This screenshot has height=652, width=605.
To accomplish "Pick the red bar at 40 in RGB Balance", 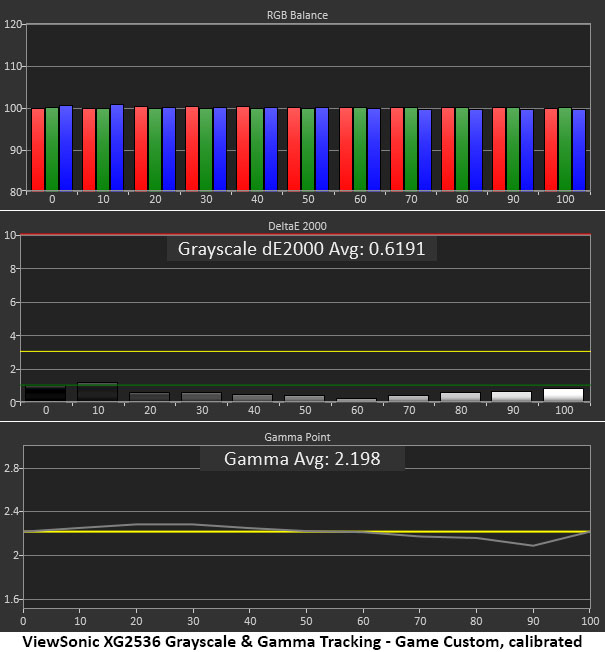I will coord(243,148).
